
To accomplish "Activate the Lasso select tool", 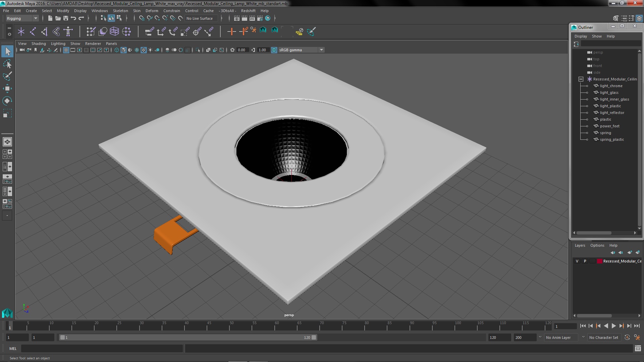I will [x=7, y=64].
